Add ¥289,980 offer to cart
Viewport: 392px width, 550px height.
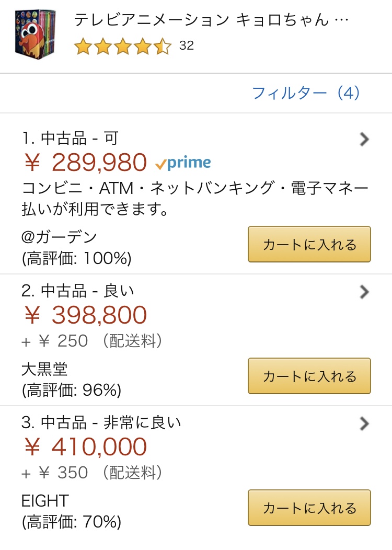coord(309,244)
